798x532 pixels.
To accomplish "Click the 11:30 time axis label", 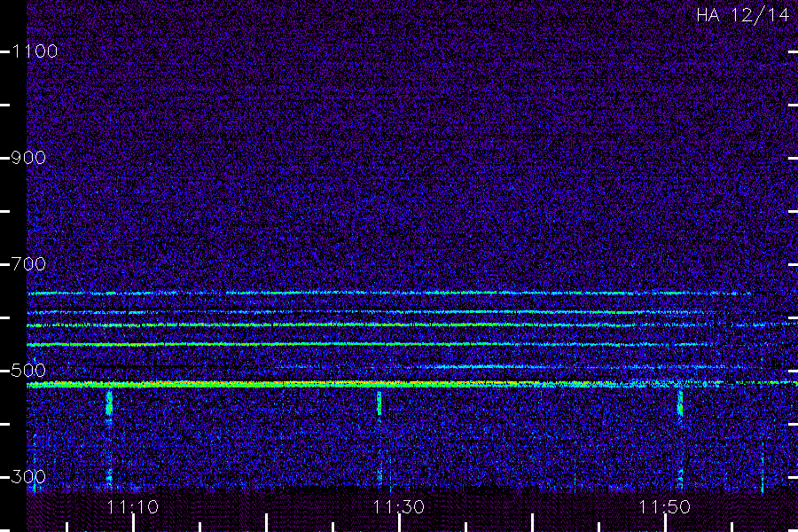I will pos(398,507).
